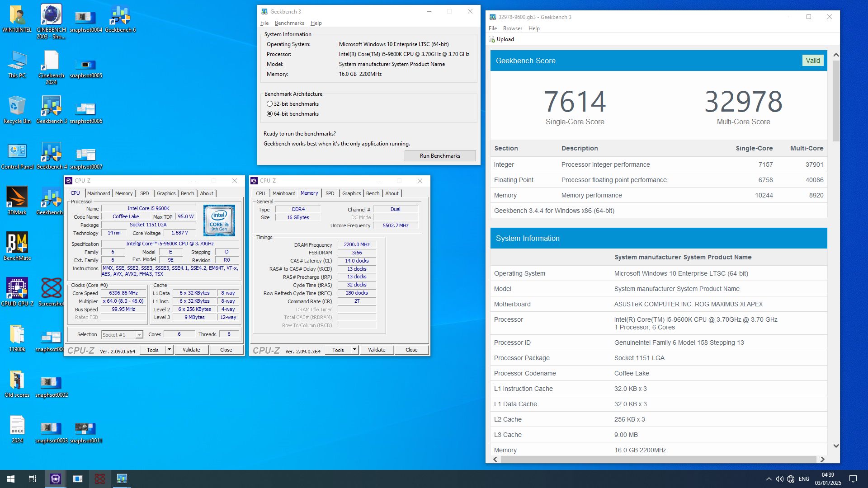
Task: Select the snapshot0003 desktop file
Action: tap(52, 432)
